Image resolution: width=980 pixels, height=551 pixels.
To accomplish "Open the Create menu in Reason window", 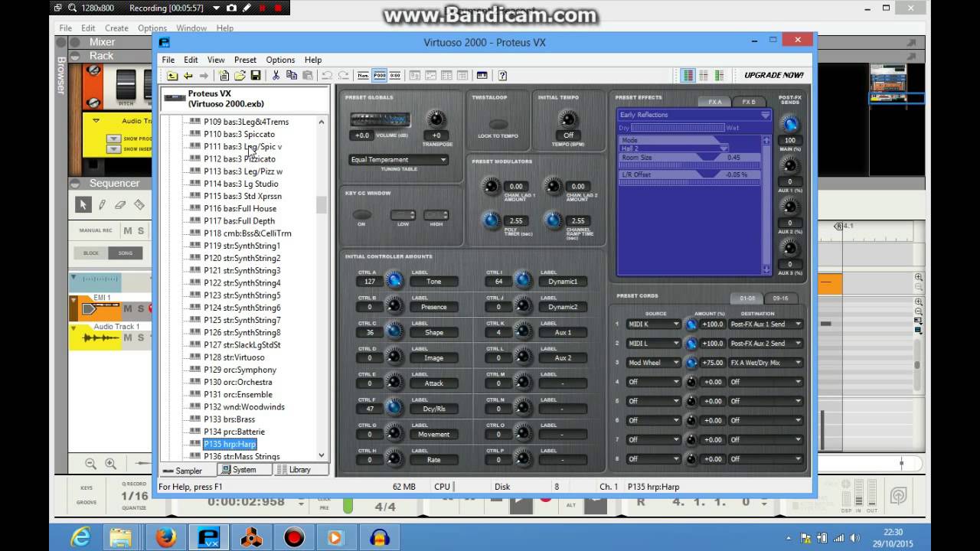I will pyautogui.click(x=116, y=28).
